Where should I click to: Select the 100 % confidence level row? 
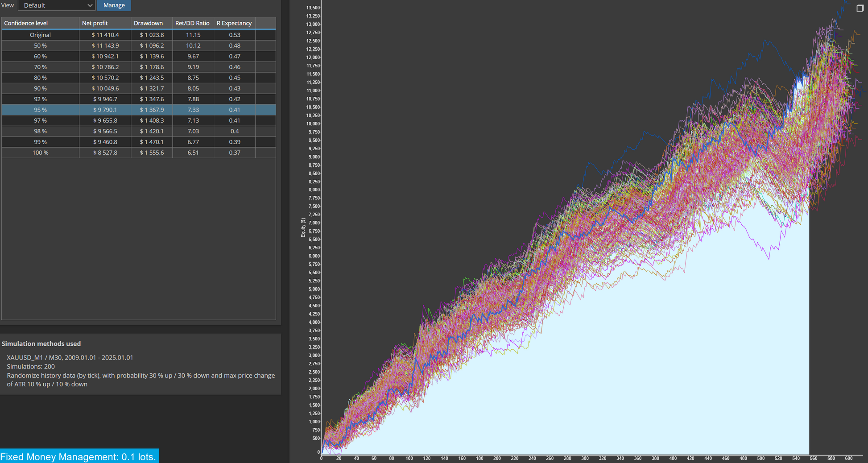pyautogui.click(x=139, y=153)
